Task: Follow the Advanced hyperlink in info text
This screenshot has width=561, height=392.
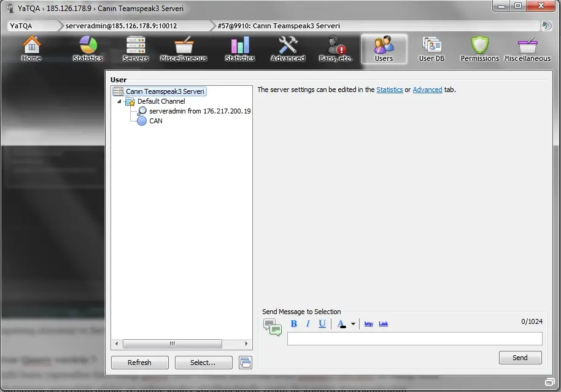Action: pos(428,90)
